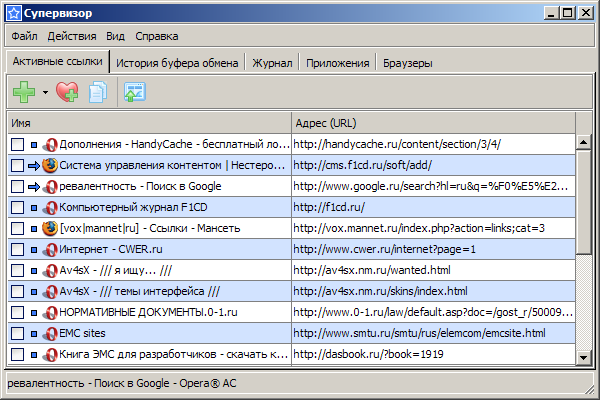
Task: Open the dropdown arrow beside the green plus
Action: pyautogui.click(x=46, y=92)
